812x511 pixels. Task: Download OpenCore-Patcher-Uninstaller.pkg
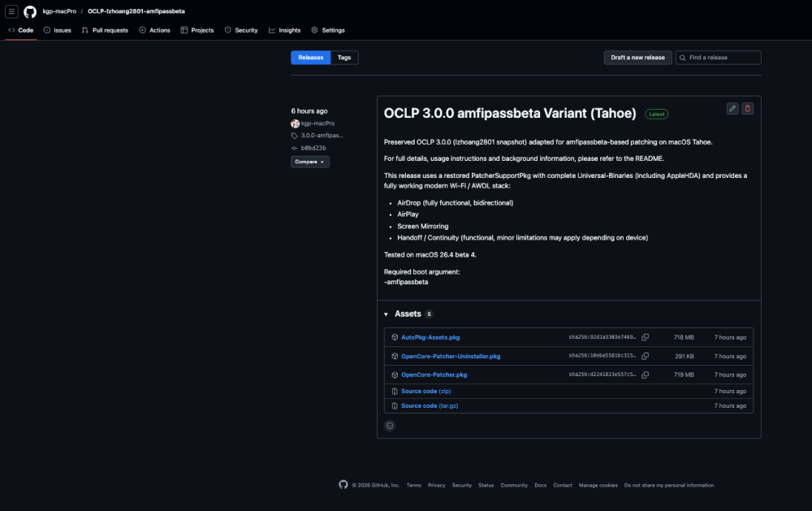[451, 357]
